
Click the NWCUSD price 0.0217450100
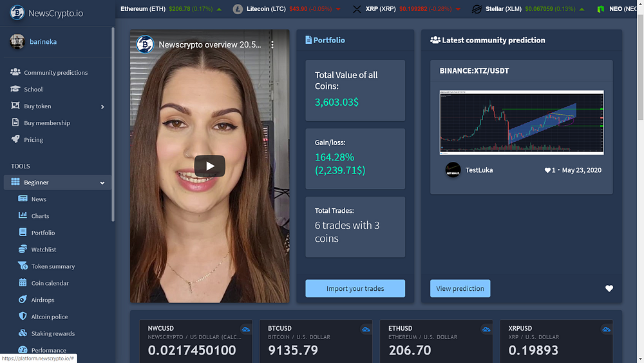[x=192, y=350]
